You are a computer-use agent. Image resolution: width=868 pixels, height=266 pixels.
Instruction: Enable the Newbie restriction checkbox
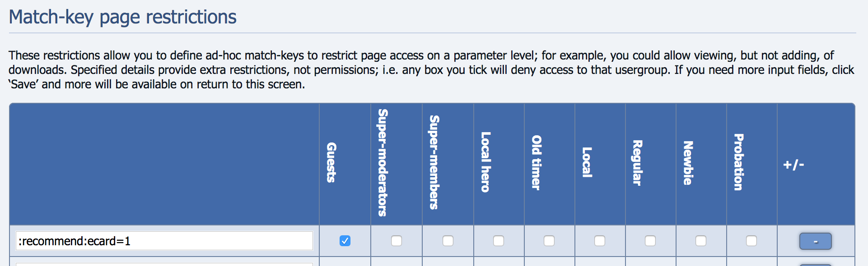click(x=701, y=241)
